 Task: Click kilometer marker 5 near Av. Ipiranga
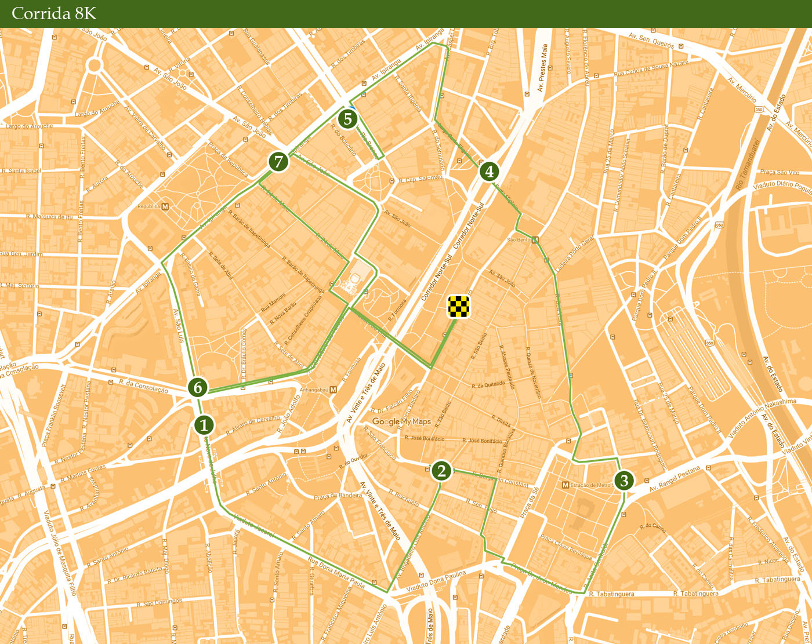click(348, 118)
